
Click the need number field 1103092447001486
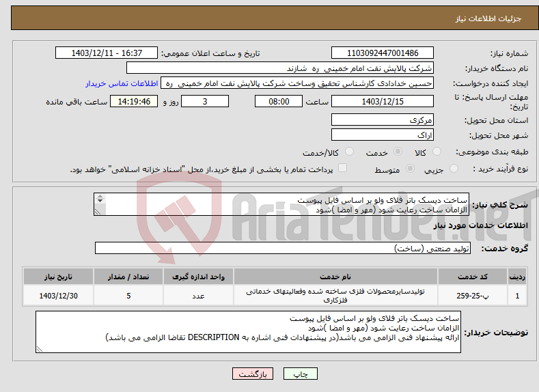tap(383, 53)
